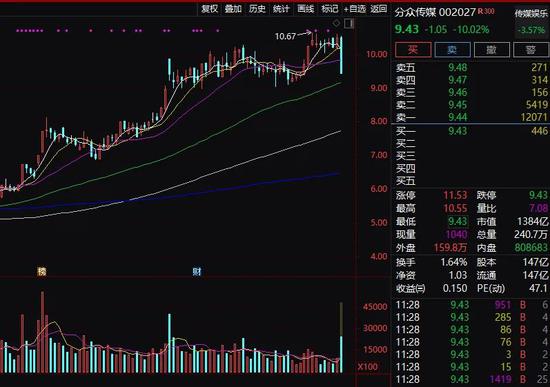Open the 标记 mark menu
550x387 pixels.
pos(330,9)
